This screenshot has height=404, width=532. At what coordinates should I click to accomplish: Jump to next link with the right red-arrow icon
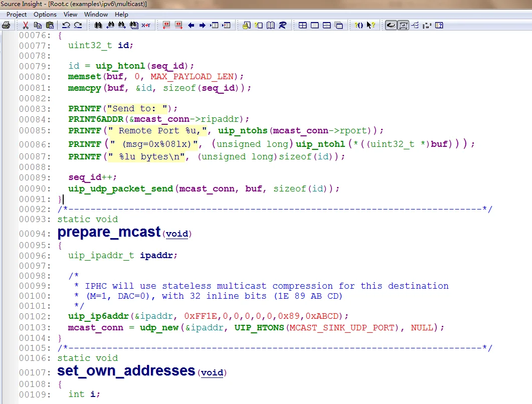179,25
